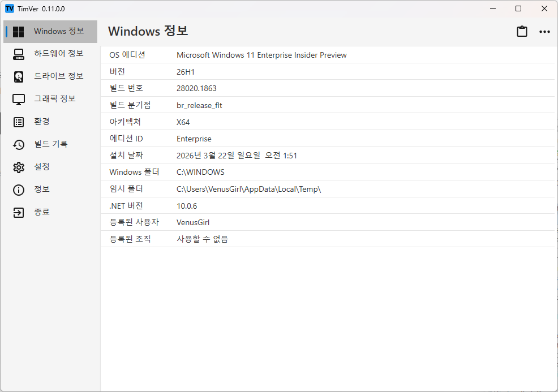This screenshot has height=392, width=558.
Task: Select the 사용할 수 없음 value
Action: (x=202, y=239)
